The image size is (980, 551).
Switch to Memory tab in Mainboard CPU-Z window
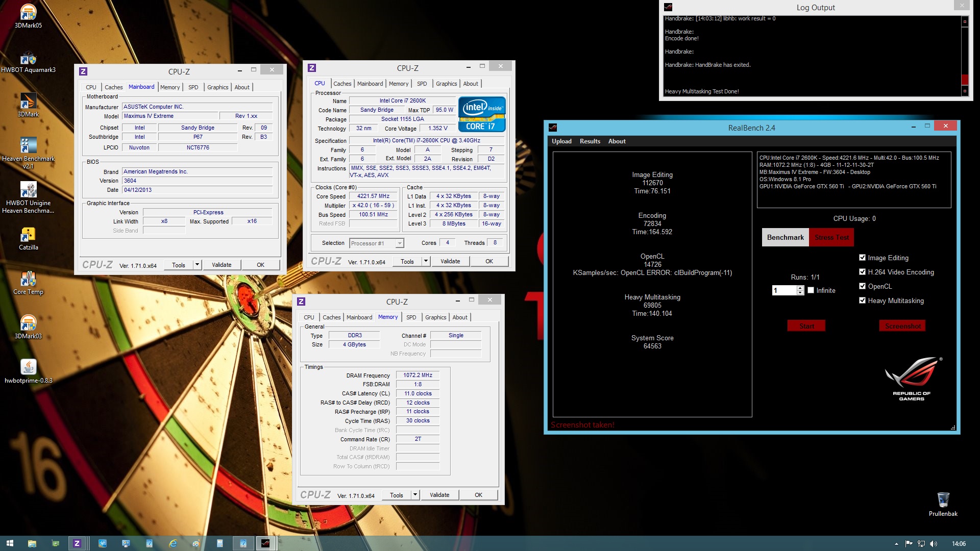coord(170,87)
